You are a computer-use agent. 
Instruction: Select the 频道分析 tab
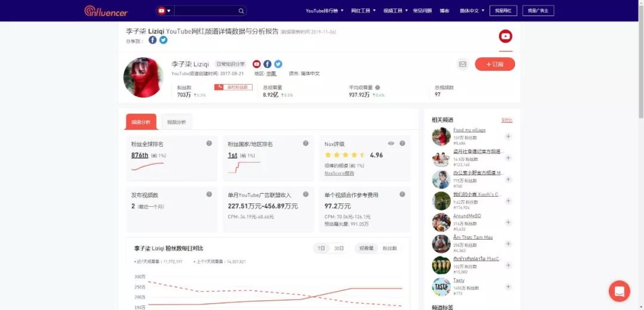pos(141,122)
